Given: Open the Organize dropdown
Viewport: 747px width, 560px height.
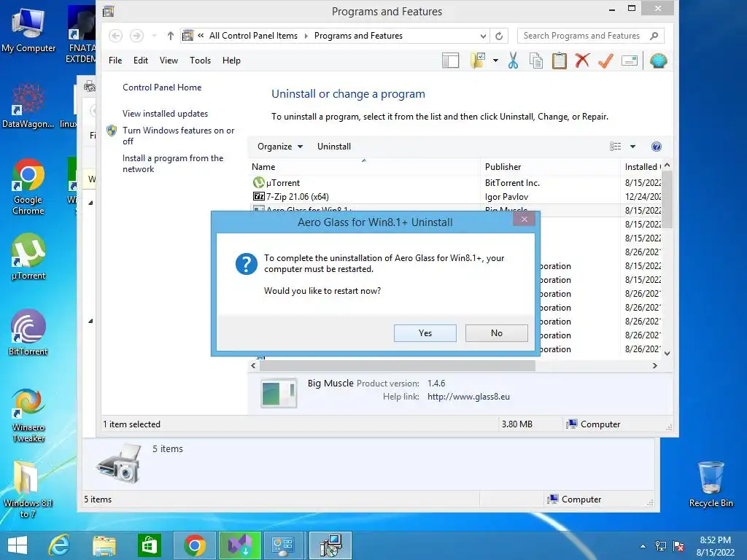Looking at the screenshot, I should pyautogui.click(x=279, y=146).
